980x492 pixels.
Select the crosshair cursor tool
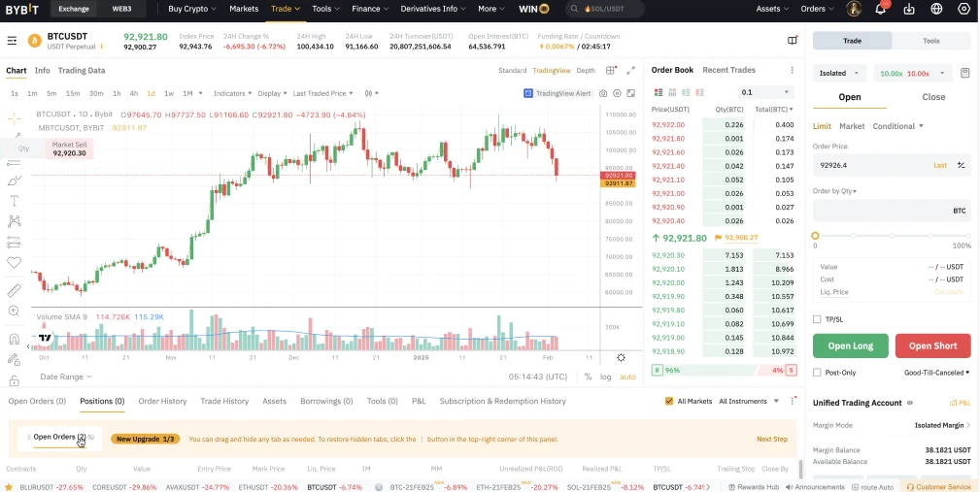coord(14,118)
